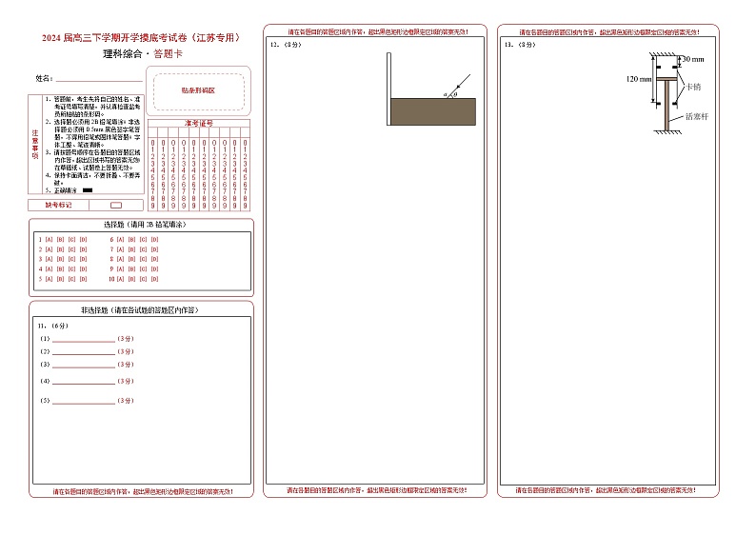
Task: Click answer blank (4) of question 11
Action: click(x=84, y=382)
